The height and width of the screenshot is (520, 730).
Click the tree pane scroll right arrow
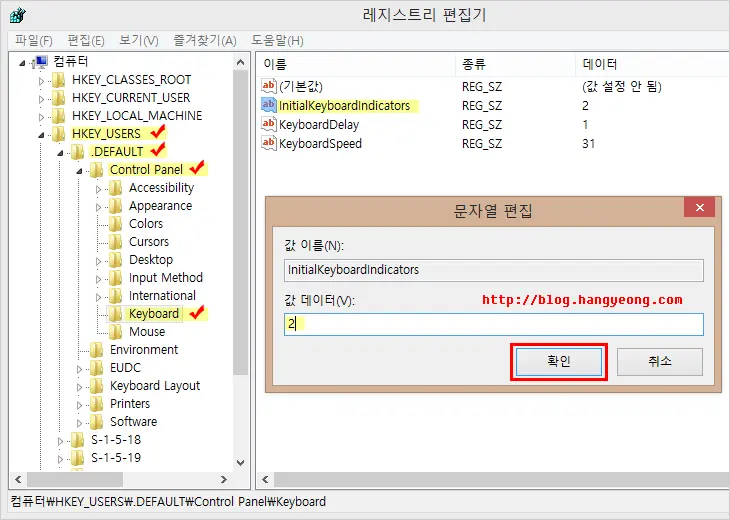pos(223,479)
